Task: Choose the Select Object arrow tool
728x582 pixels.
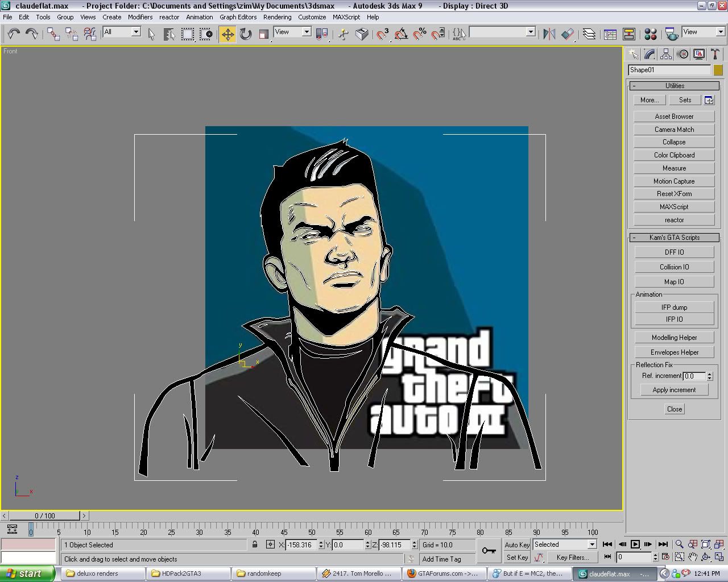Action: 151,34
